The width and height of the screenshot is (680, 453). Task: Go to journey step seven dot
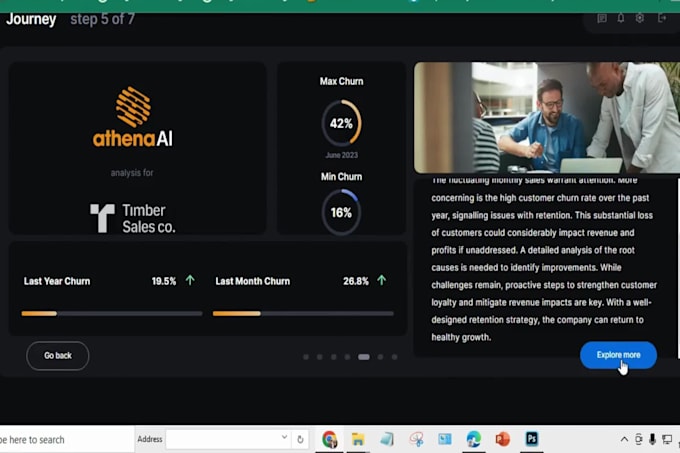tap(394, 357)
